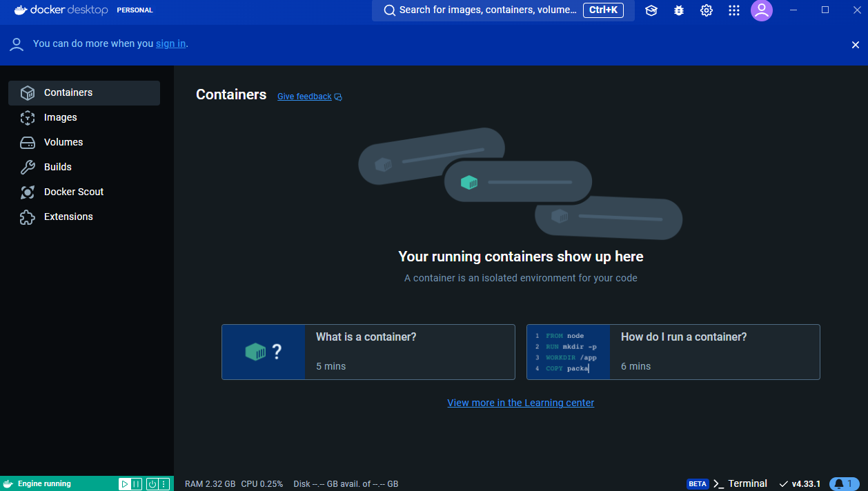Click the engine power quit icon
This screenshot has height=491, width=868.
pos(152,484)
